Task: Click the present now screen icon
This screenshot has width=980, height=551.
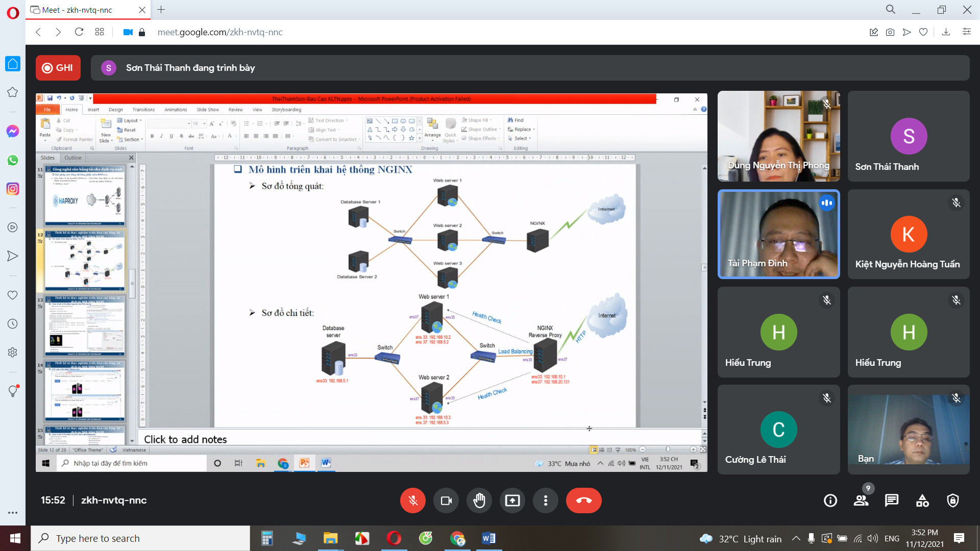Action: (x=512, y=500)
